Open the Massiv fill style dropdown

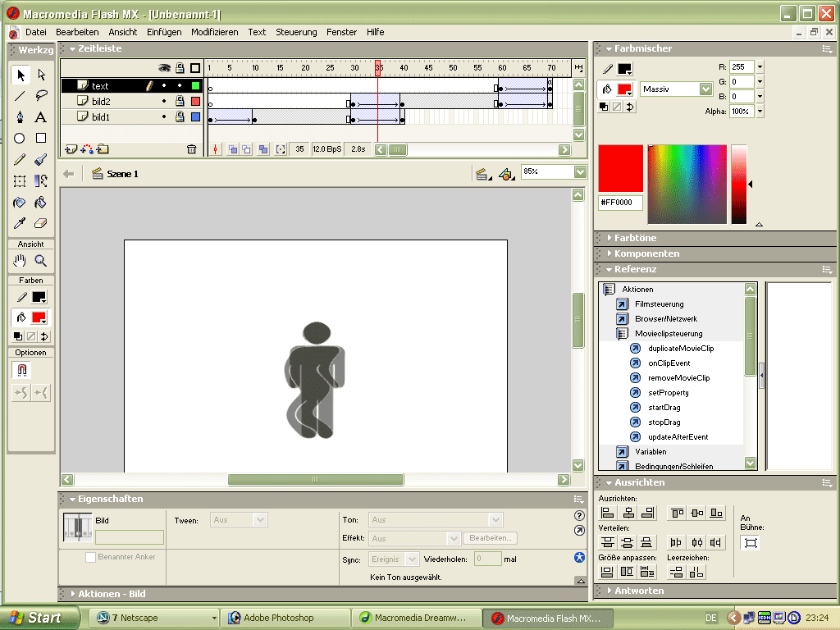pyautogui.click(x=705, y=89)
